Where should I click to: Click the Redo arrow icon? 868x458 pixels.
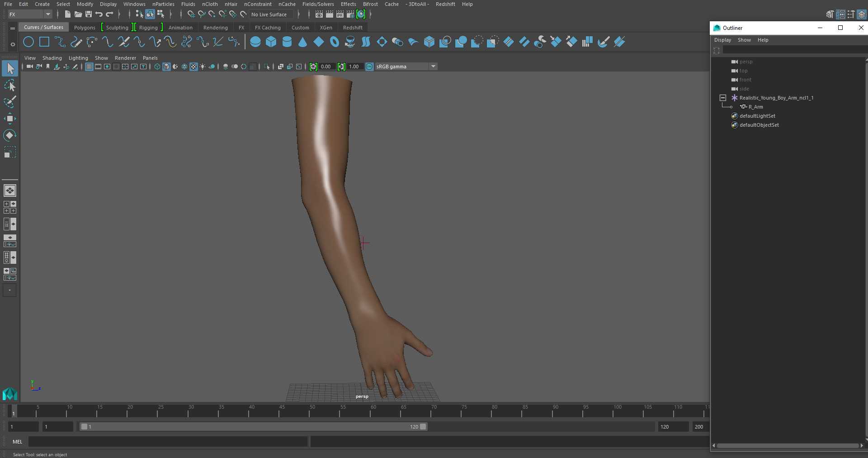point(109,14)
